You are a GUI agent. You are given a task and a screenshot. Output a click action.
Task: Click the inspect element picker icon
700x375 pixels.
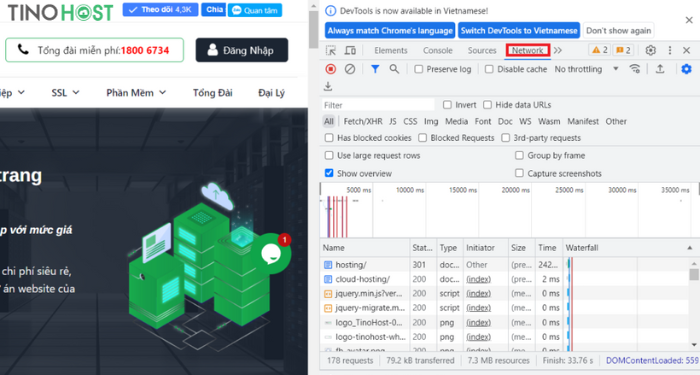pos(331,50)
